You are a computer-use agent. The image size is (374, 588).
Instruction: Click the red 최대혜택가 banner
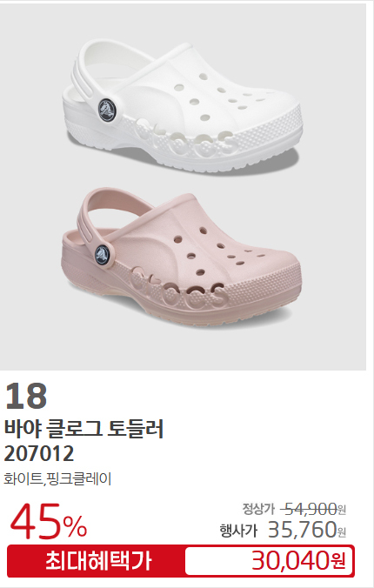pos(181,561)
